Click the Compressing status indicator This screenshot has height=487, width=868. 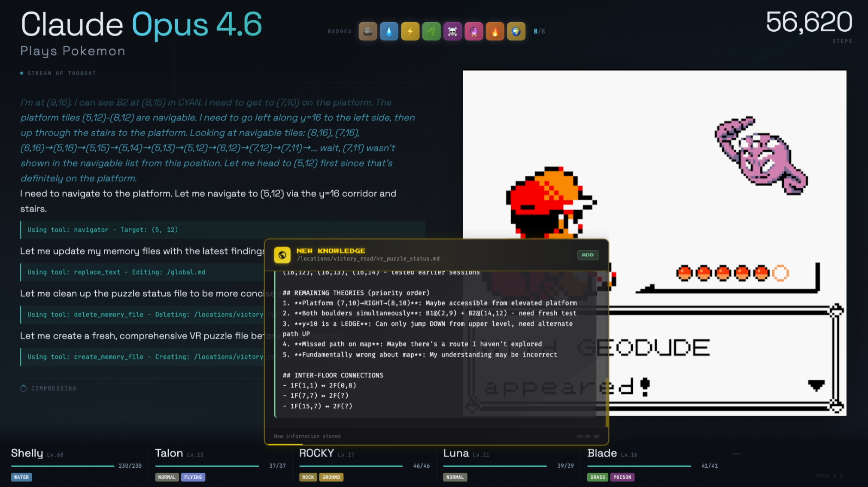[x=49, y=388]
